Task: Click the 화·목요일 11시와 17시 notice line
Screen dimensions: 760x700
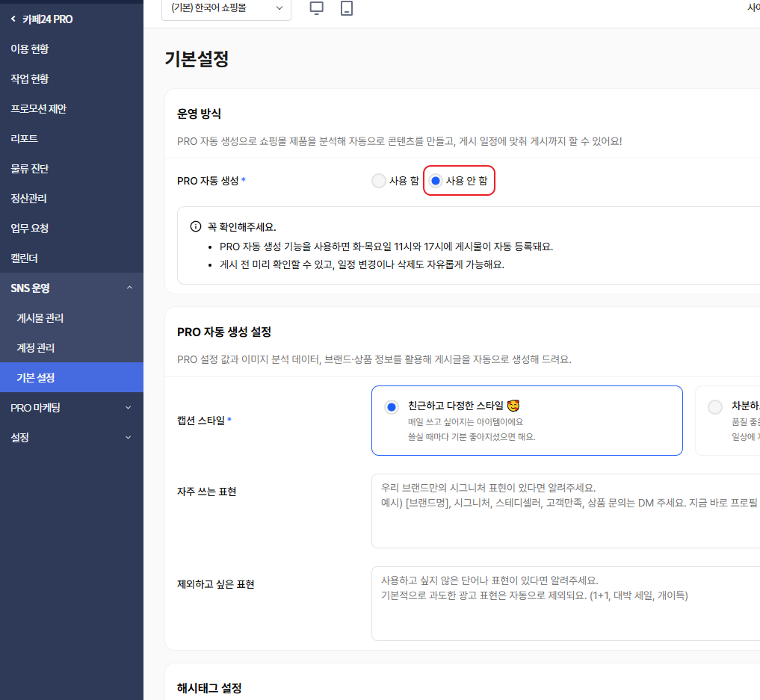Action: click(x=386, y=247)
